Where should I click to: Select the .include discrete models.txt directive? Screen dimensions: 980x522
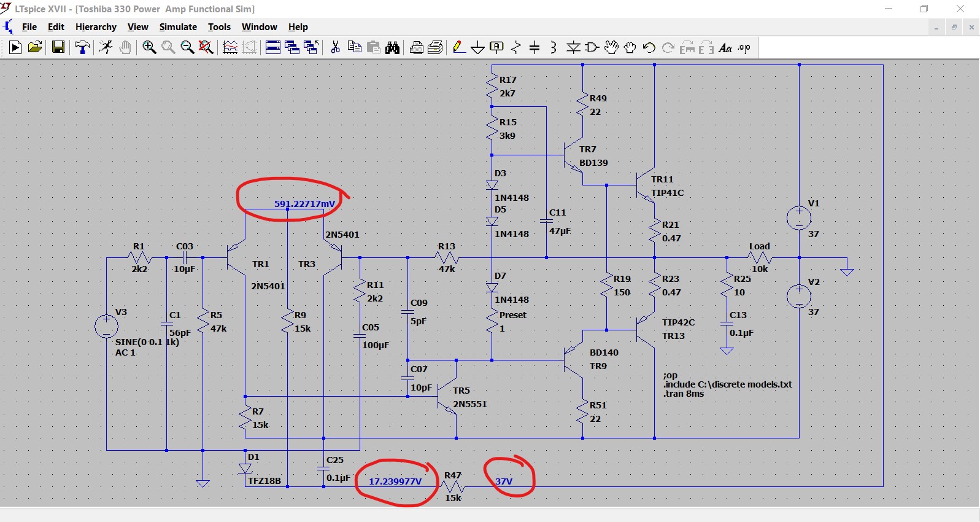coord(728,384)
